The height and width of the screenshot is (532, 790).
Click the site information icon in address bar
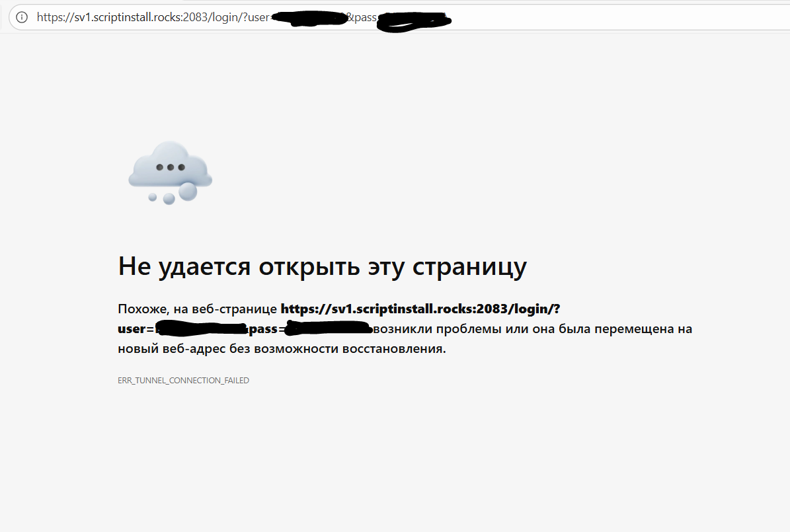[22, 18]
